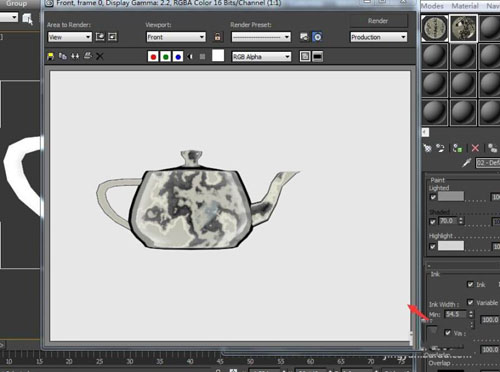500x372 pixels.
Task: Toggle the UI overlay icon
Action: click(305, 56)
